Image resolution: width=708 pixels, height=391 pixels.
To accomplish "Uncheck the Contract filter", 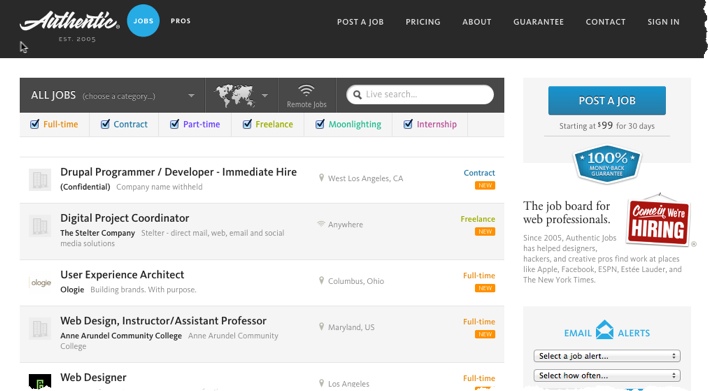I will pyautogui.click(x=105, y=124).
